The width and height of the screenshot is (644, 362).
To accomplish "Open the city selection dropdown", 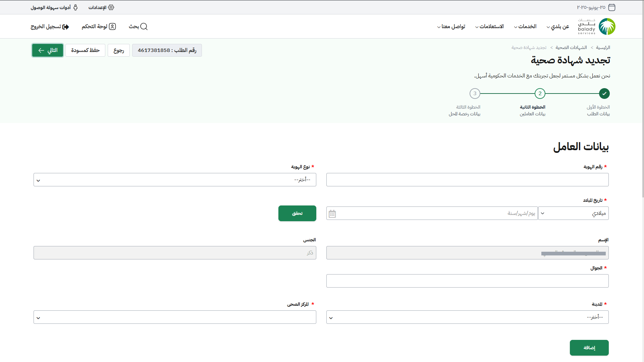I will pyautogui.click(x=467, y=317).
